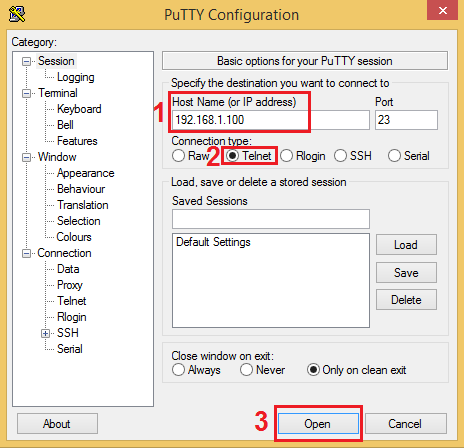Expand the SSH tree node
The width and height of the screenshot is (464, 448).
(x=46, y=333)
